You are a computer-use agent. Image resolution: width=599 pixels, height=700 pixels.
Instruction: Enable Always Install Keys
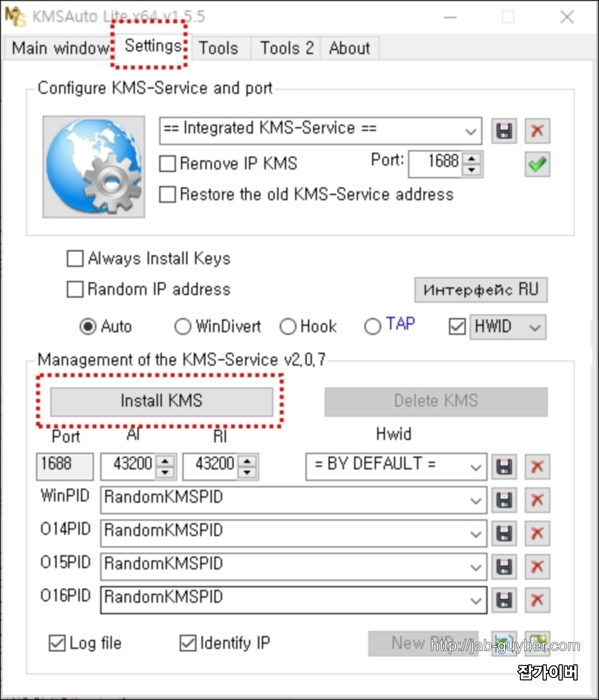[75, 259]
